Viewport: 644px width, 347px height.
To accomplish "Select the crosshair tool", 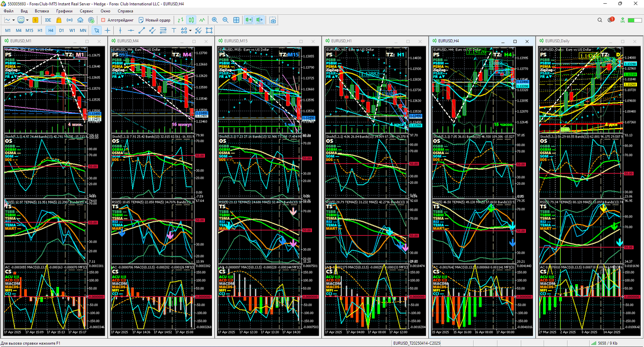I will (x=107, y=31).
